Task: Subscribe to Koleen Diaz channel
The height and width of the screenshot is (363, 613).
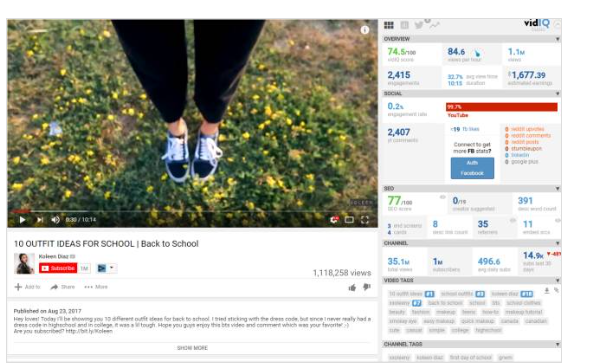Action: [58, 268]
